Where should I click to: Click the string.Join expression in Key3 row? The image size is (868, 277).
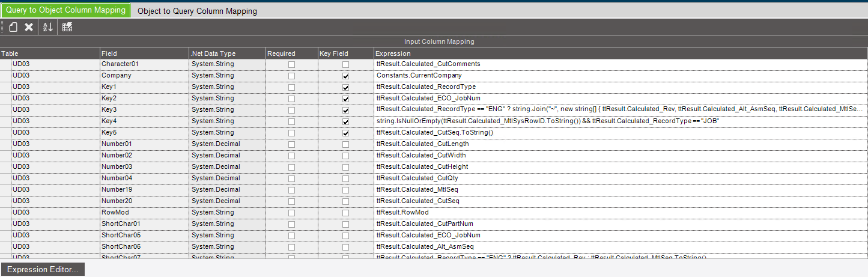[x=621, y=110]
